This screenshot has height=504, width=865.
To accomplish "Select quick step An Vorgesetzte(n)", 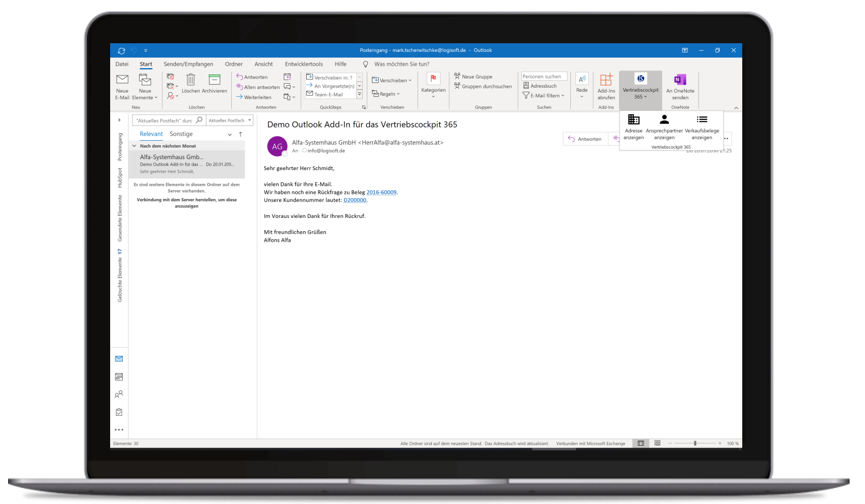I will [330, 86].
